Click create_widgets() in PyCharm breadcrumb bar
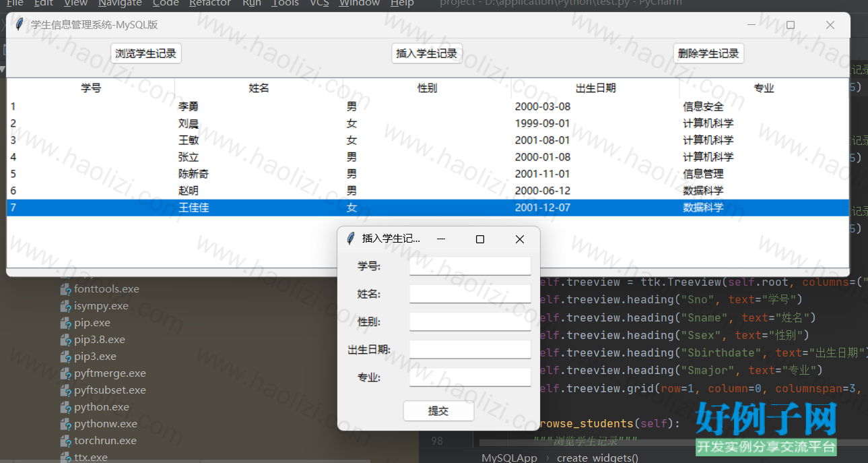Viewport: 868px width, 463px height. tap(597, 458)
